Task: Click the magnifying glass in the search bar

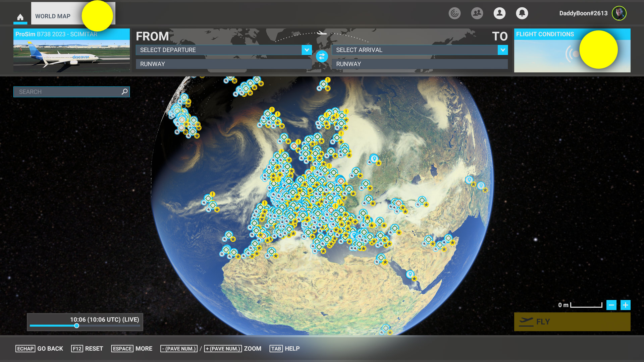Action: (124, 92)
